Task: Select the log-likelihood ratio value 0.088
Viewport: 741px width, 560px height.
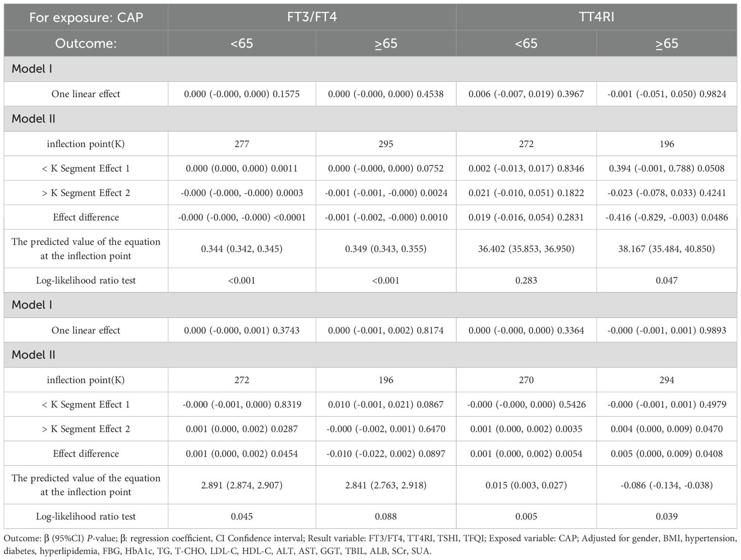Action: 386,516
